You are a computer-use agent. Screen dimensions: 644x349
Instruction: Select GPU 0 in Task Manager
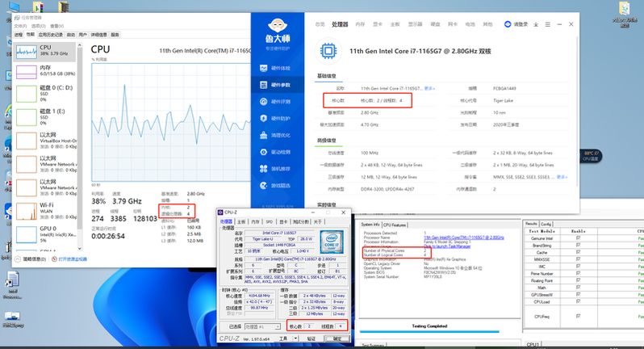pos(45,234)
